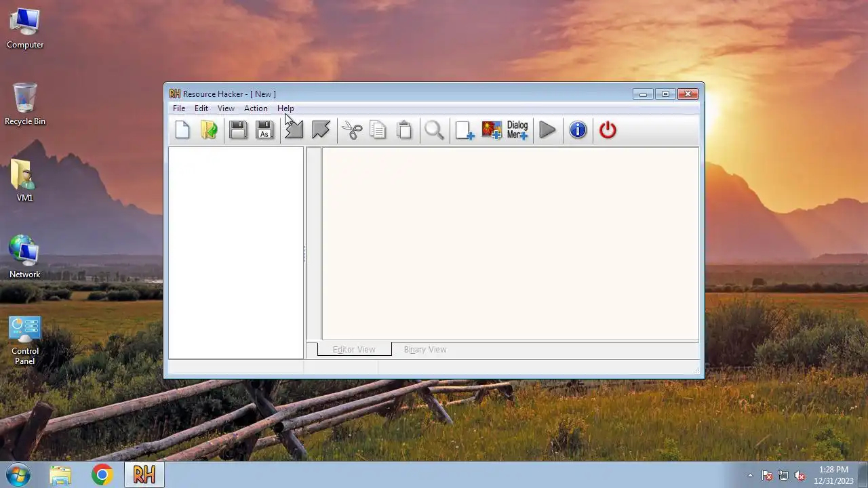Click the Save floppy disk icon
This screenshot has height=488, width=868.
tap(238, 129)
